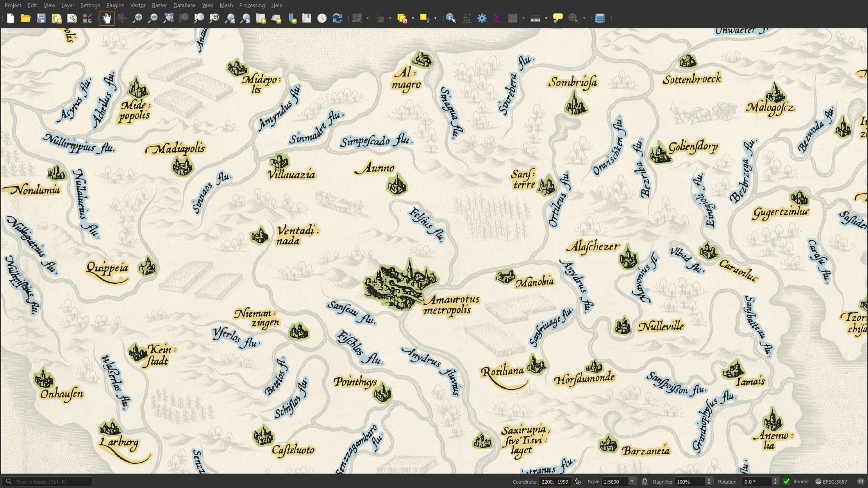Save project with the floppy disk icon

(x=41, y=18)
